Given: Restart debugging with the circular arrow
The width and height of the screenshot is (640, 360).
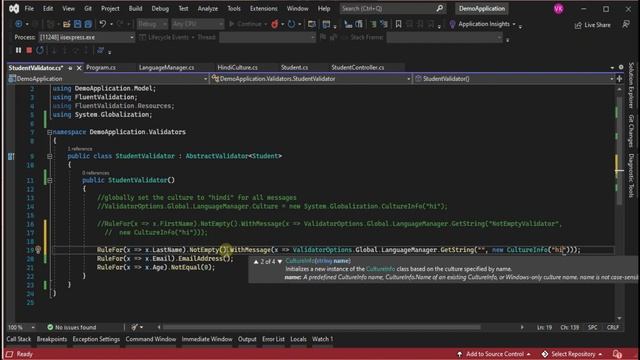Looking at the screenshot, I should [x=40, y=50].
